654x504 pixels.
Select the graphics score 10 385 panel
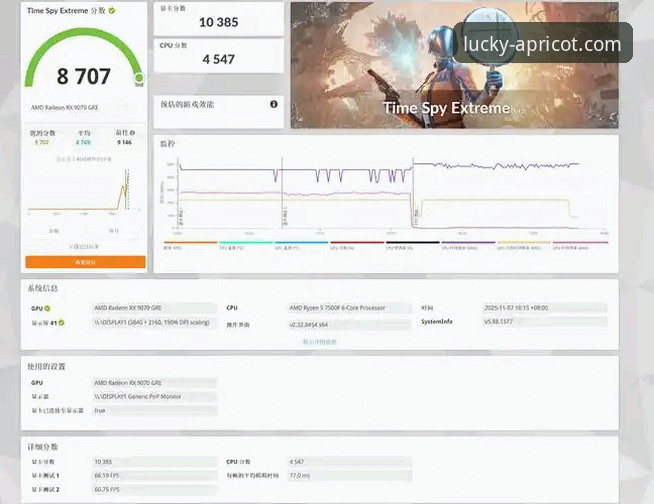click(x=219, y=18)
